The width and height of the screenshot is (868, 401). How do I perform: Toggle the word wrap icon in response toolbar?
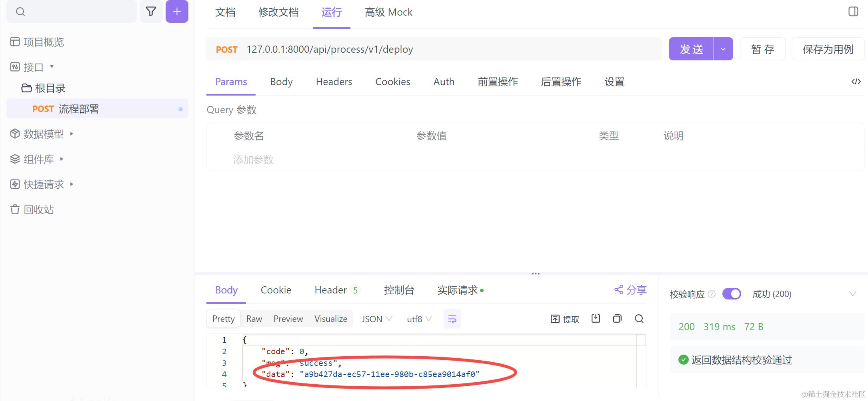[x=452, y=319]
